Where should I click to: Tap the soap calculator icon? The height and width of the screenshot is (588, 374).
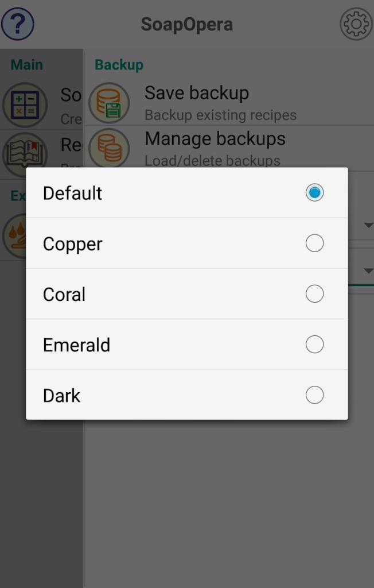(25, 105)
